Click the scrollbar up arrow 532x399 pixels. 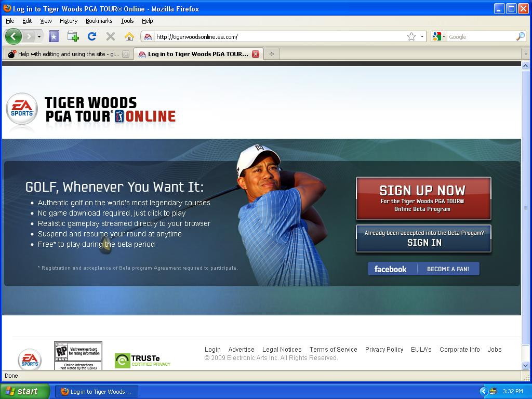(525, 66)
